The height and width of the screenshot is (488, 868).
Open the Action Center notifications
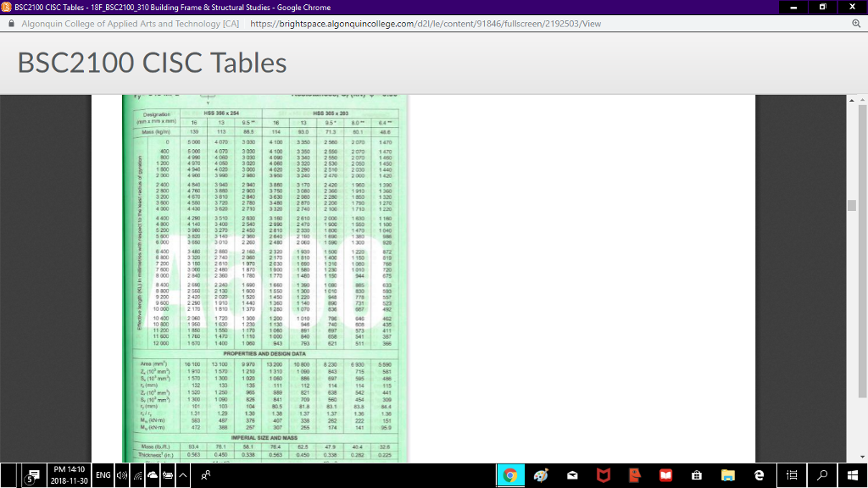coord(33,475)
